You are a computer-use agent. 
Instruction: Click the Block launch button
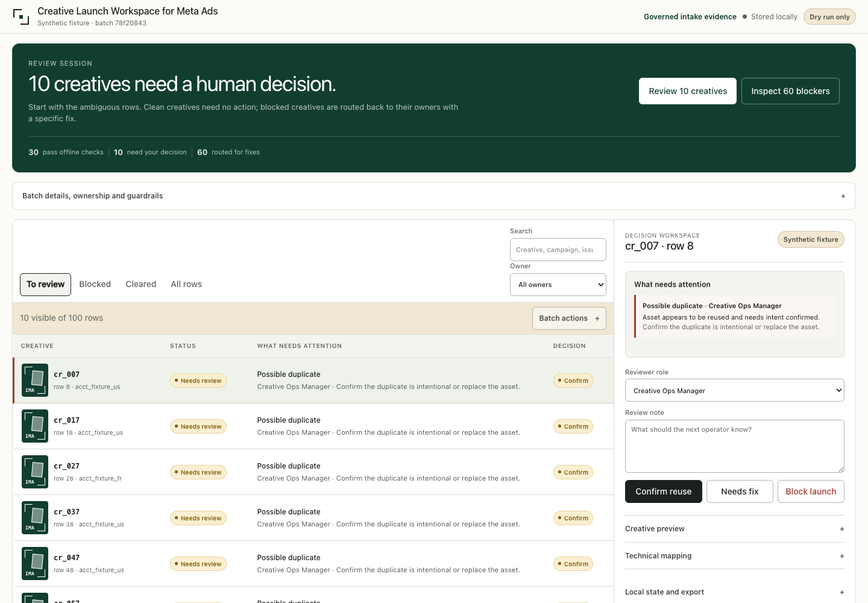(811, 491)
